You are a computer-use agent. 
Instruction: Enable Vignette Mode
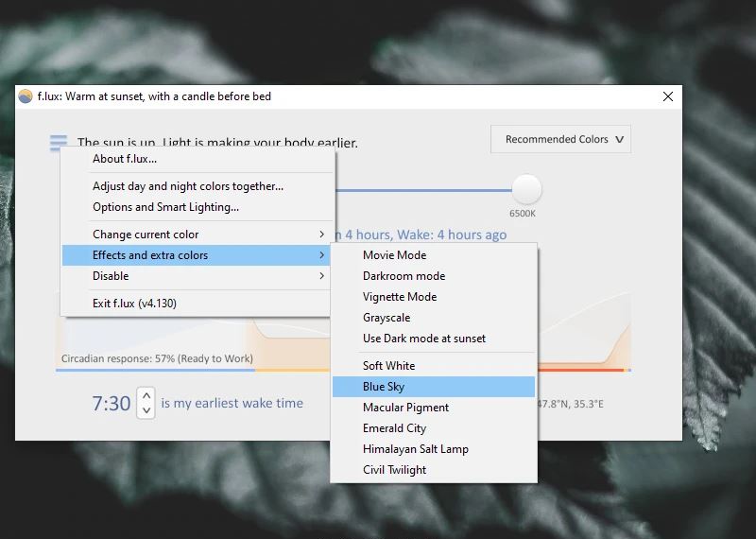point(434,297)
